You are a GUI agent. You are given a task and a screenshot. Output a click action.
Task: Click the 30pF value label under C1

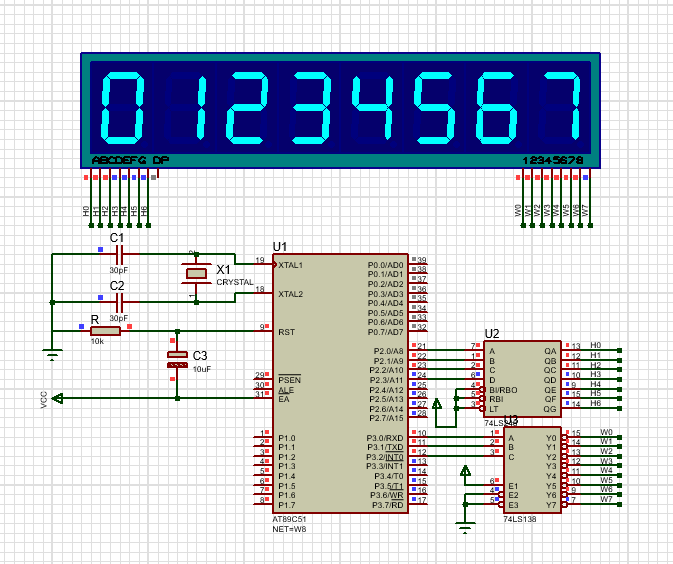[x=118, y=270]
